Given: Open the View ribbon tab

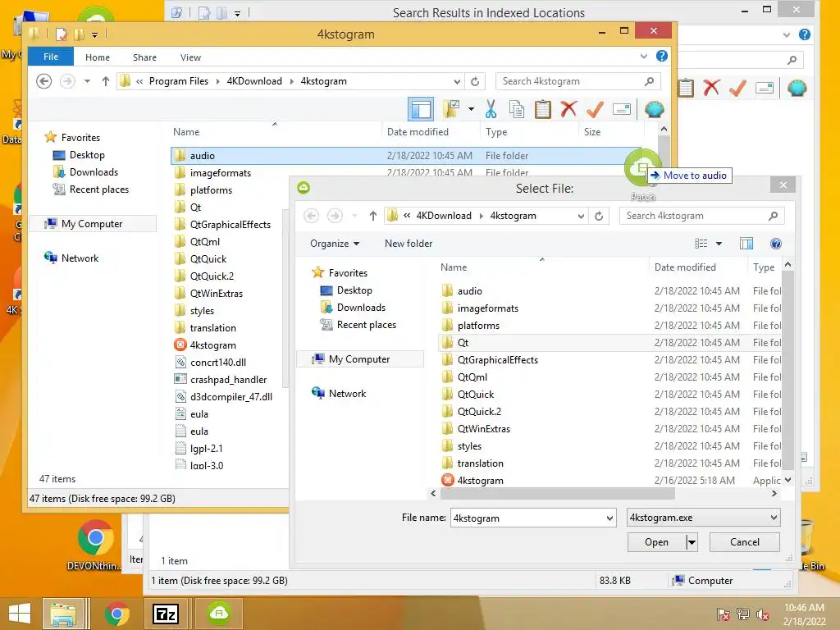Looking at the screenshot, I should [x=190, y=57].
